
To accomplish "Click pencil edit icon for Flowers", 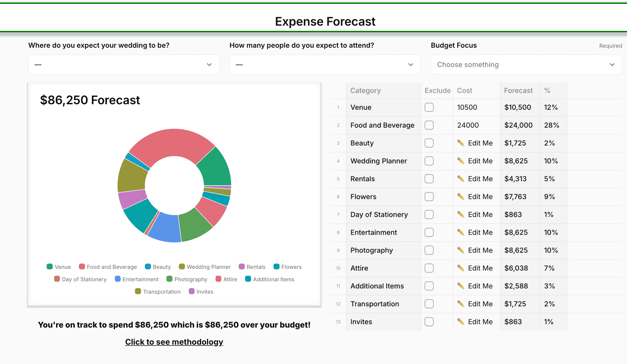I will tap(461, 196).
